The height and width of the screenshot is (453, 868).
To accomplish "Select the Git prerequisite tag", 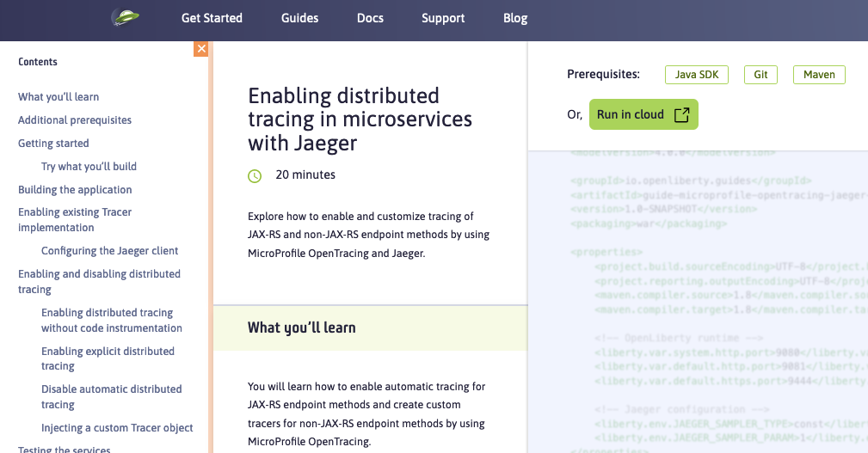I will (760, 75).
